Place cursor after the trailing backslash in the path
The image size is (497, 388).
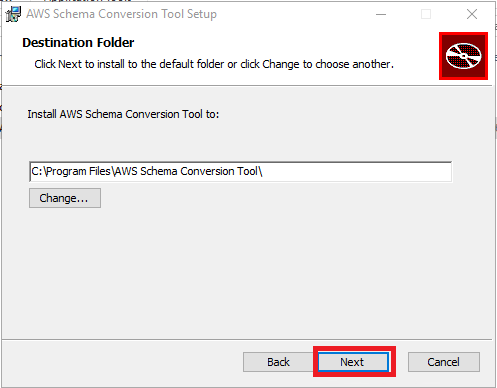tap(263, 171)
